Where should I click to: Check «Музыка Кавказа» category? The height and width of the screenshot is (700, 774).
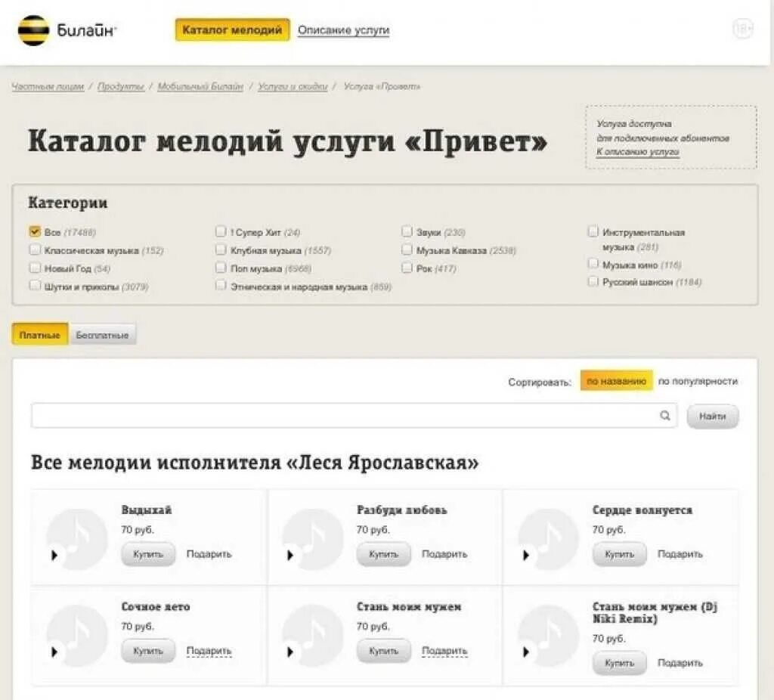click(x=407, y=249)
